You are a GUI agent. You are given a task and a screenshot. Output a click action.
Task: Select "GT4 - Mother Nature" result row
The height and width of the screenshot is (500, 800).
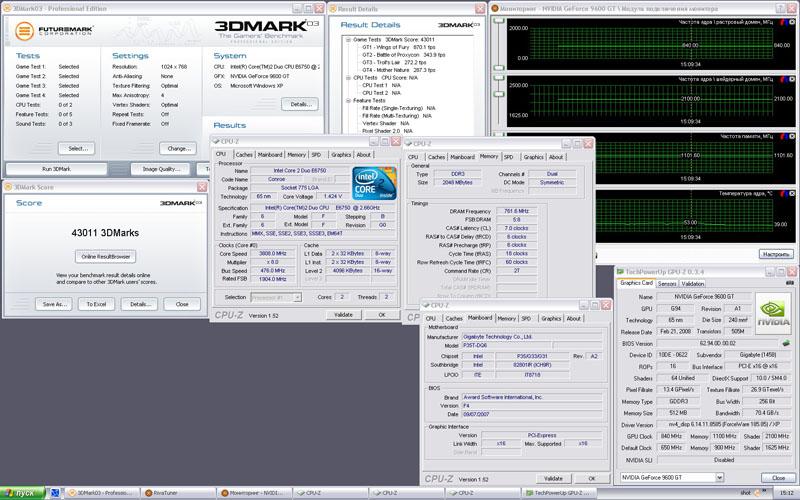pyautogui.click(x=398, y=70)
